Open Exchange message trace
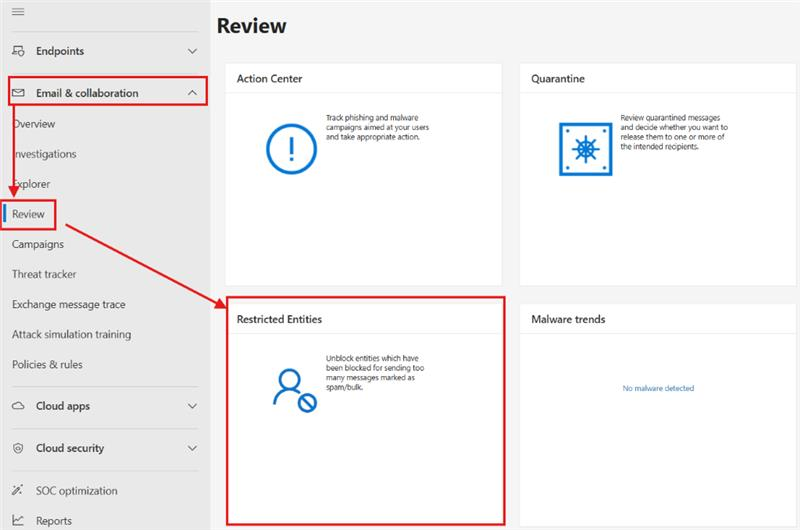Image resolution: width=800 pixels, height=530 pixels. [68, 305]
